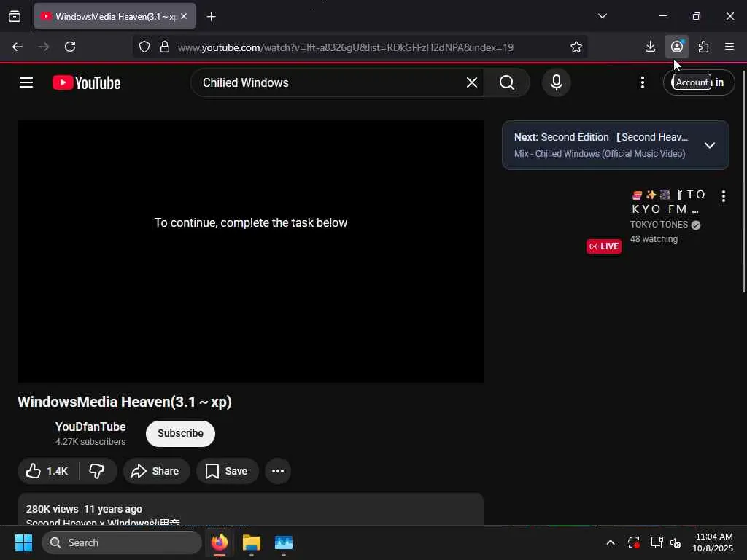Go to the YouTube home logo
747x560 pixels.
(86, 82)
